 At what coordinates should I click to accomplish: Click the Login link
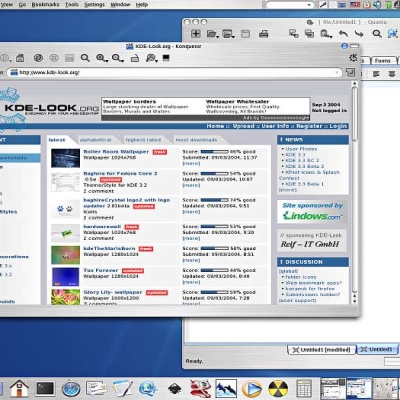pos(338,126)
